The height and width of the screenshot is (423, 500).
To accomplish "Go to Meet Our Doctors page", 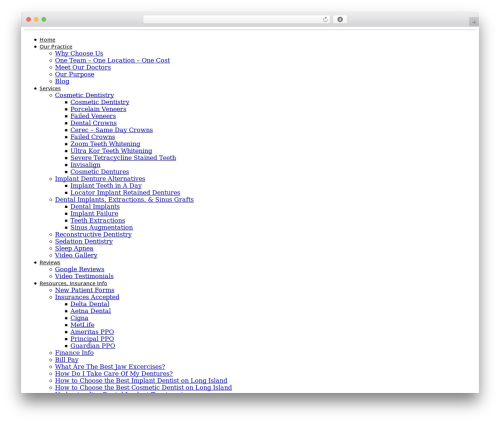I will [x=83, y=67].
